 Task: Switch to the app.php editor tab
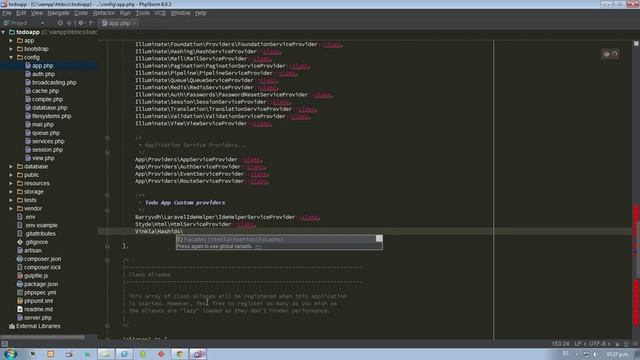[119, 23]
